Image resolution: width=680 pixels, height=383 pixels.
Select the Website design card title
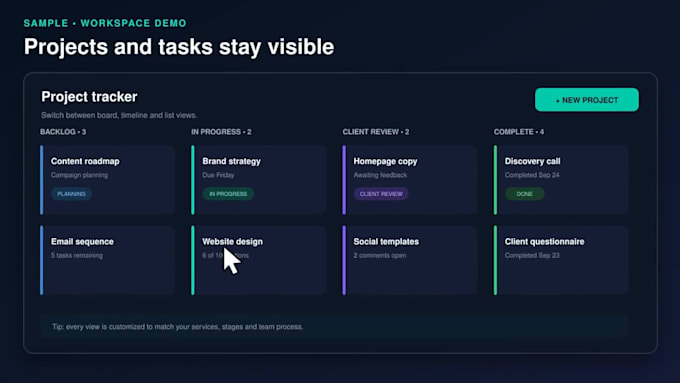pos(232,242)
